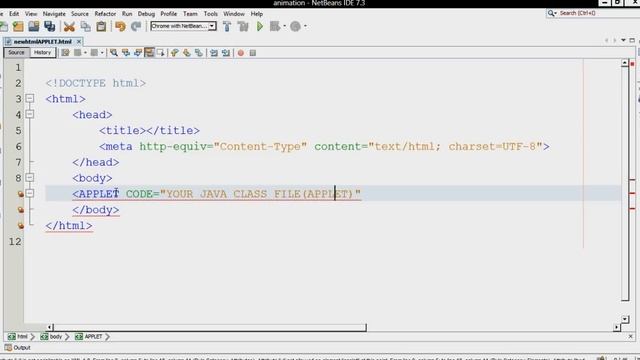Click the Build Project hammer icon
640x360 pixels.
(227, 27)
